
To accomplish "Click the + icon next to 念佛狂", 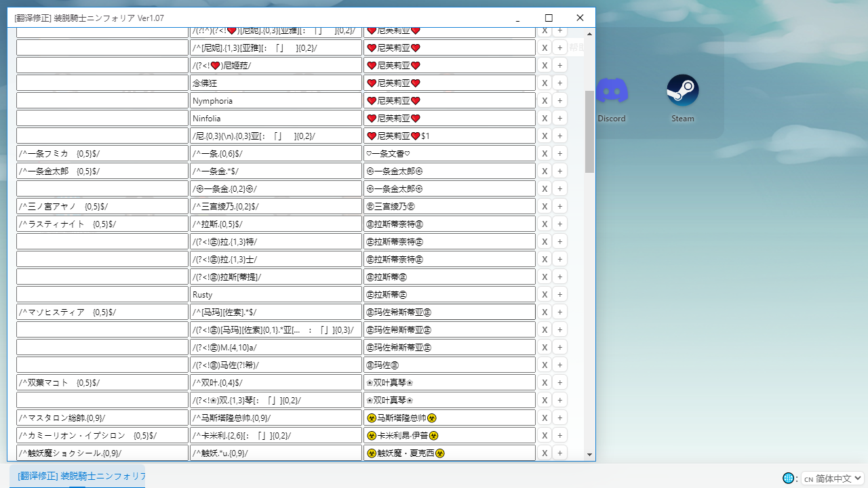I will coord(559,83).
